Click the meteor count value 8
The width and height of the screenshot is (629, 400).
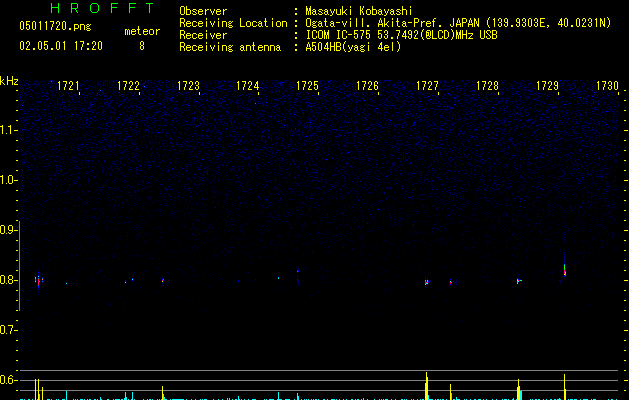pos(142,46)
